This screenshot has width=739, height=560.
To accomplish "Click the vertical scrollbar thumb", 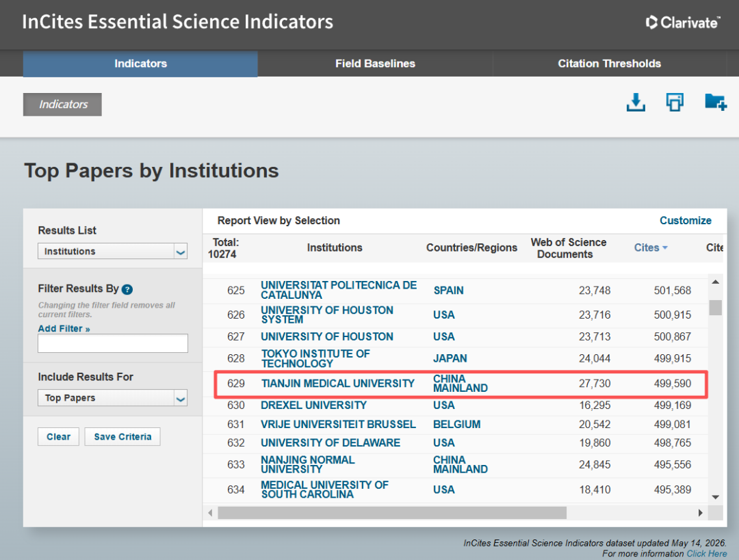I will [716, 308].
